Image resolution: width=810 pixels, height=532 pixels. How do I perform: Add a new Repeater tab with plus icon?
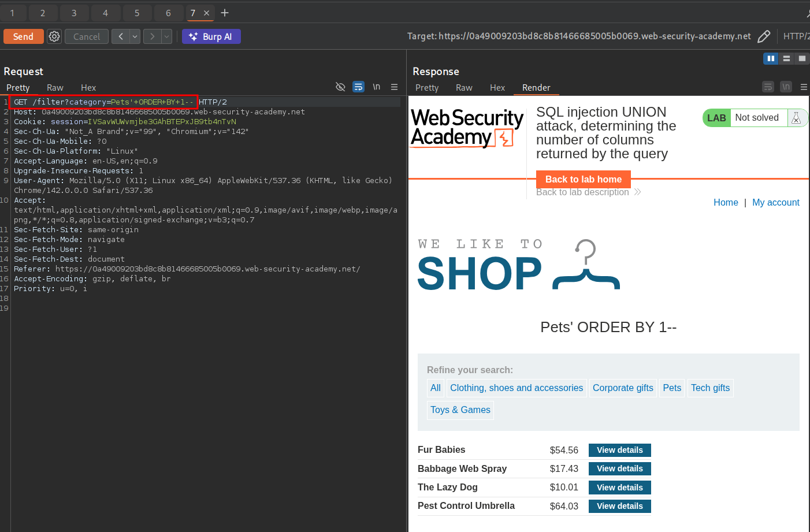[225, 13]
